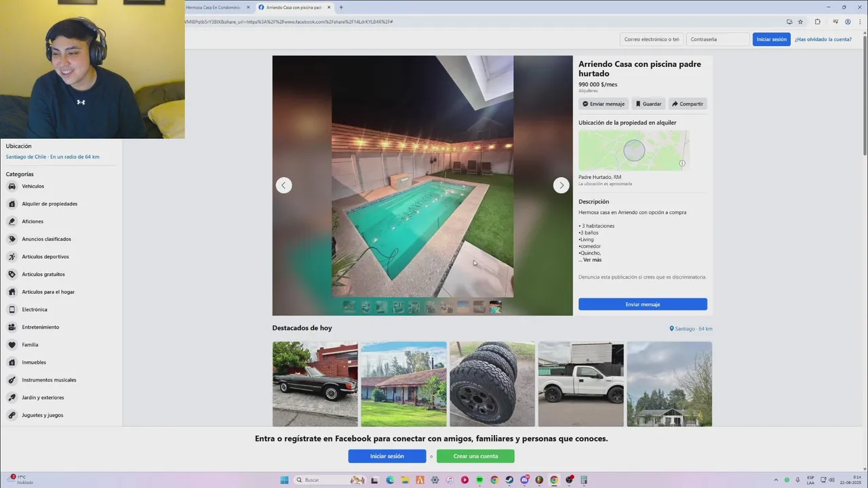Open stacked tires listing
This screenshot has height=488, width=868.
pyautogui.click(x=492, y=384)
